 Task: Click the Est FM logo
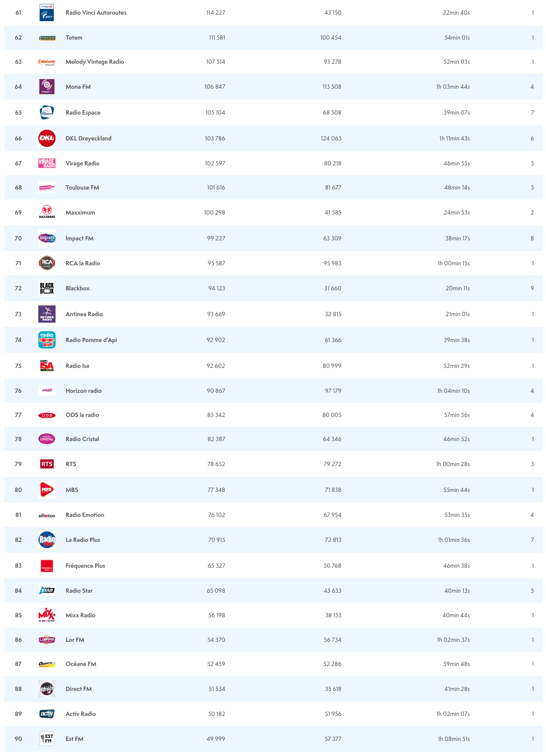coord(47,739)
